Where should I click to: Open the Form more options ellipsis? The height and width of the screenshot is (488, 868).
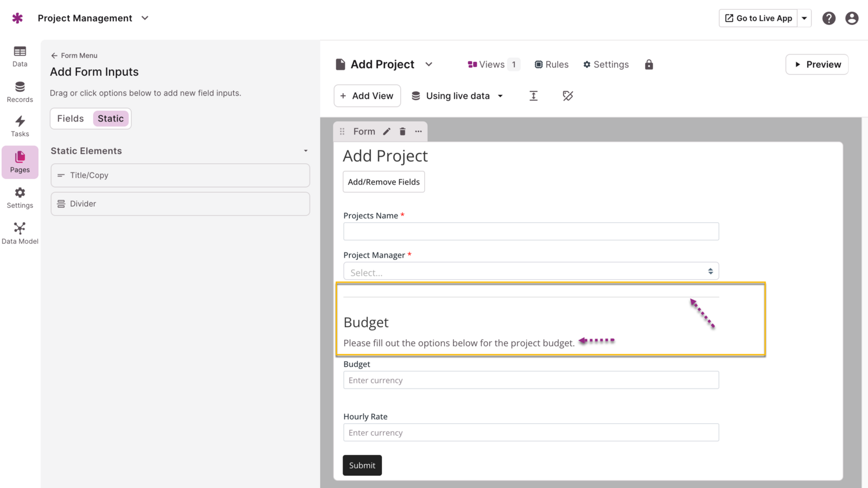pyautogui.click(x=418, y=131)
